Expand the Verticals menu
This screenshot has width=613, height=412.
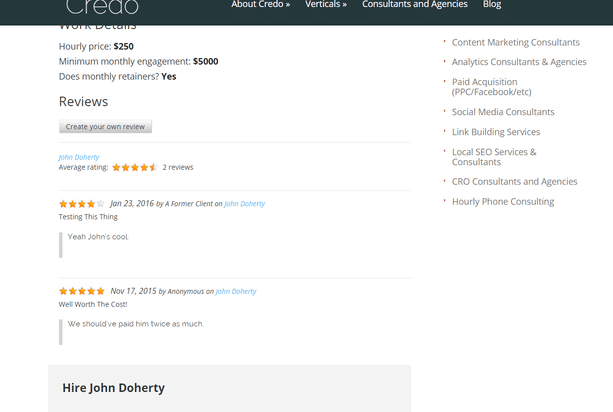tap(326, 4)
